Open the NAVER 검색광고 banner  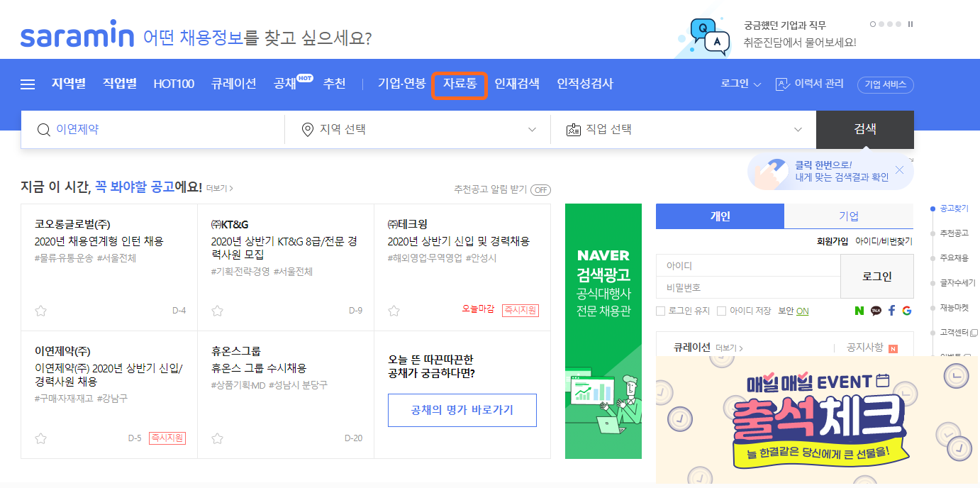603,331
